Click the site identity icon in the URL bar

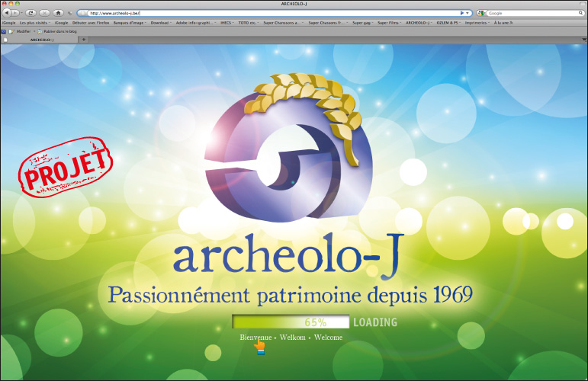pos(82,13)
